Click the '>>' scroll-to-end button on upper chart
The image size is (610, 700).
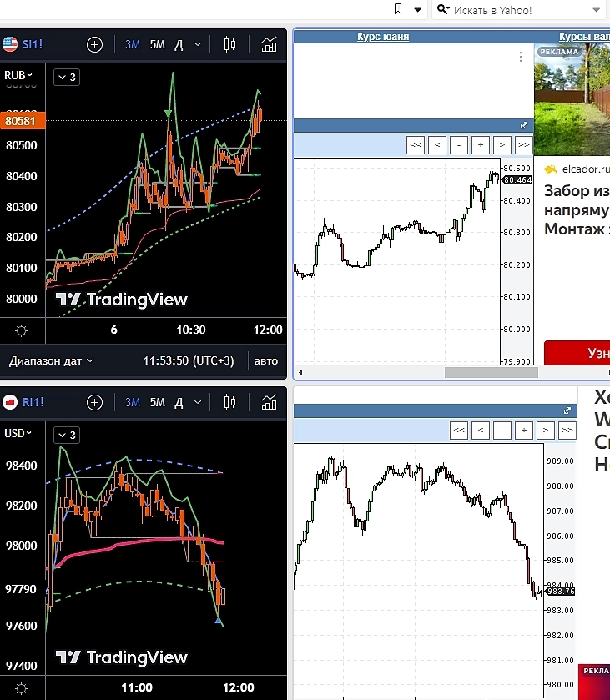524,145
